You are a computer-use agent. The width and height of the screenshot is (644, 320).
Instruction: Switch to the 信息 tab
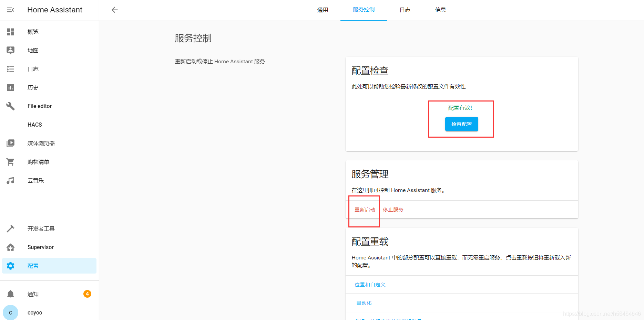click(x=440, y=10)
